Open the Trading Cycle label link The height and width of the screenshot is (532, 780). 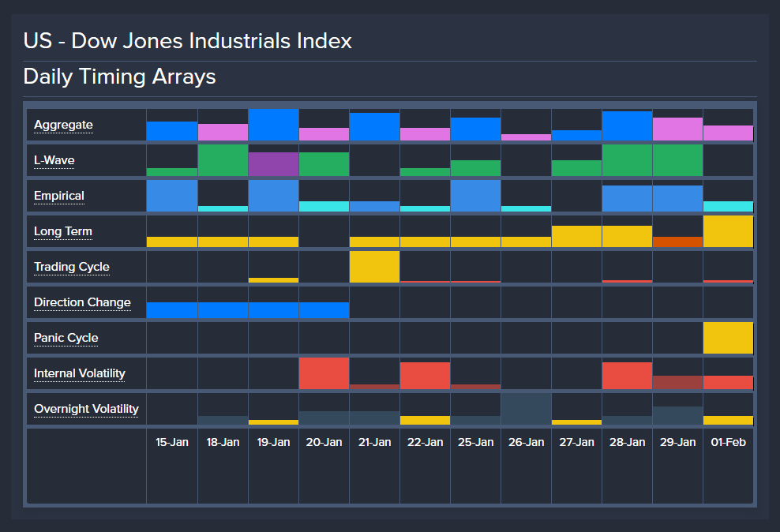point(72,267)
